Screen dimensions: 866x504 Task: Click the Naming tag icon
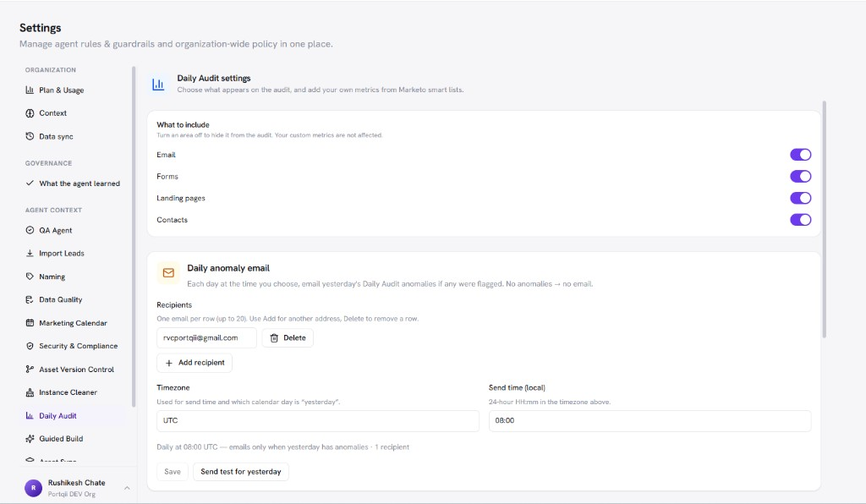click(30, 277)
